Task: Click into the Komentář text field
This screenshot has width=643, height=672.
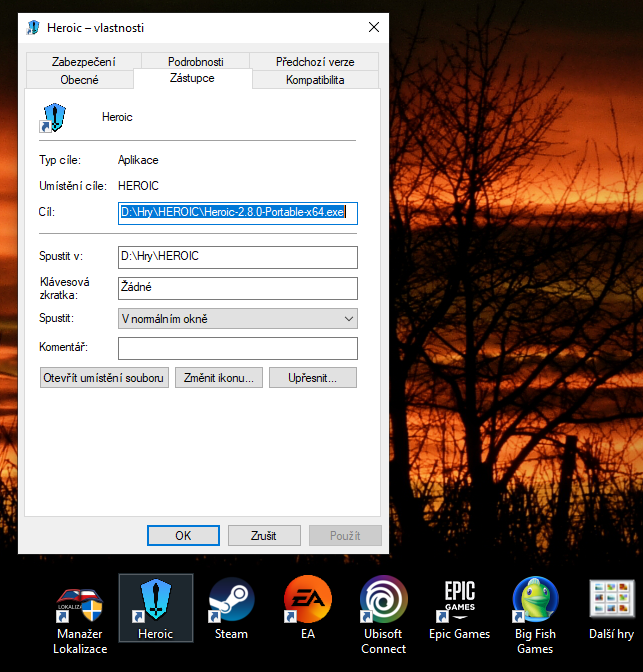Action: (237, 348)
